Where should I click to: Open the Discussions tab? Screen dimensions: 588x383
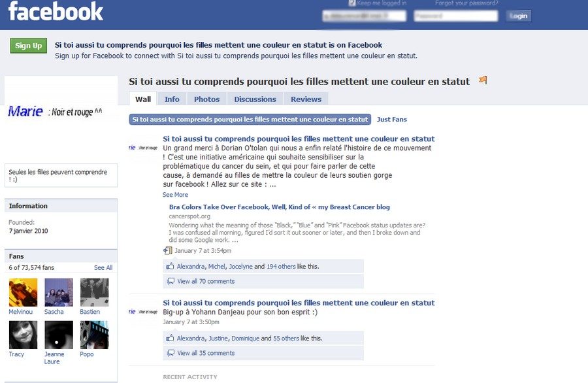tap(255, 99)
